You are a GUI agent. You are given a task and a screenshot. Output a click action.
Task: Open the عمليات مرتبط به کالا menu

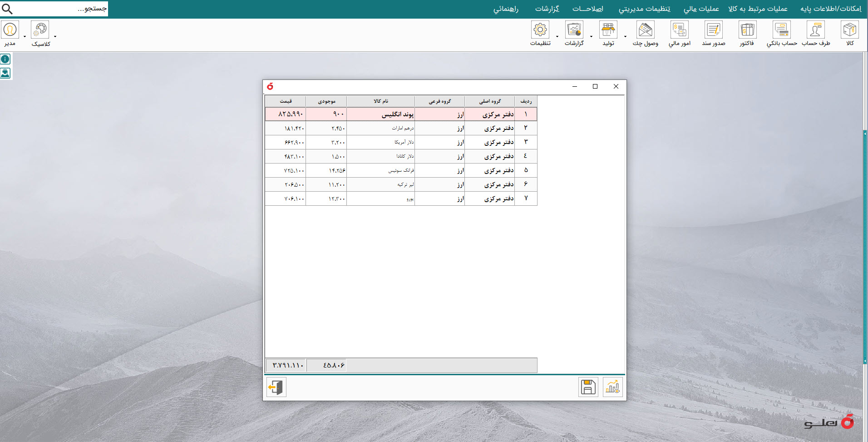point(758,9)
